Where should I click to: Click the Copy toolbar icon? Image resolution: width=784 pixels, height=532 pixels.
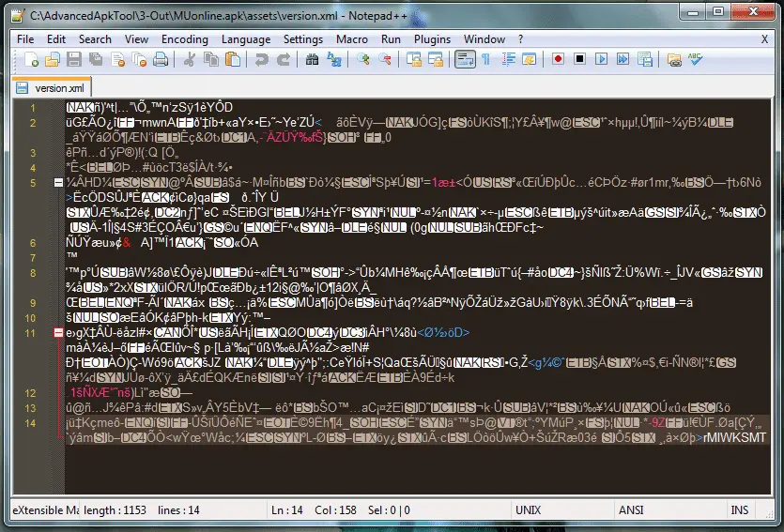click(x=211, y=60)
